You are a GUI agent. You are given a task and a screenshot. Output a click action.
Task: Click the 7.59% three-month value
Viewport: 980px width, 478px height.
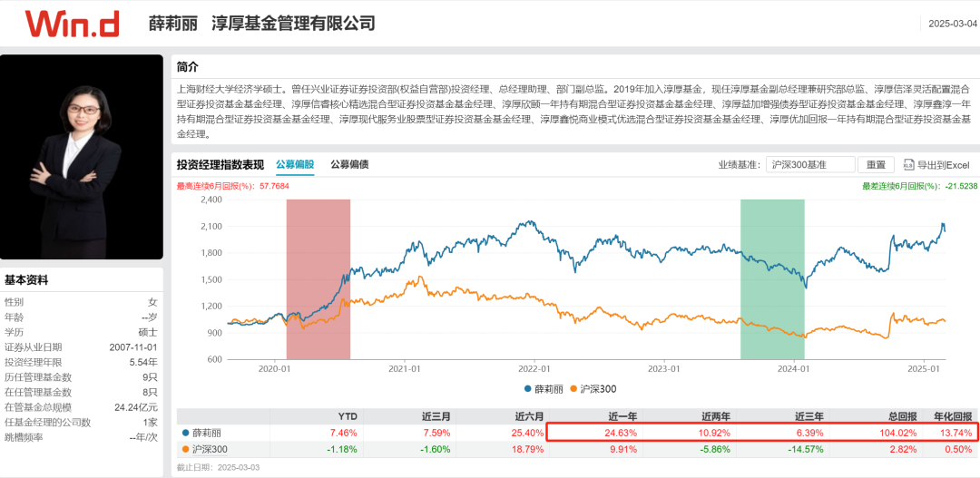[436, 433]
